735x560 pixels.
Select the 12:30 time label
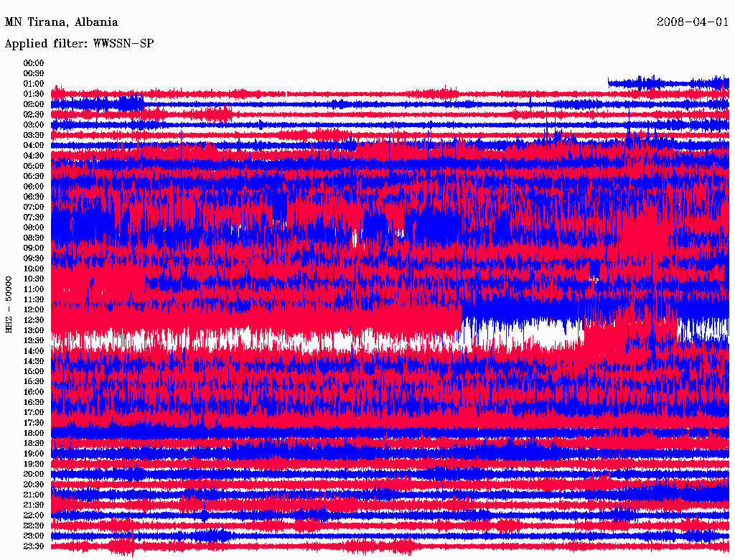33,320
